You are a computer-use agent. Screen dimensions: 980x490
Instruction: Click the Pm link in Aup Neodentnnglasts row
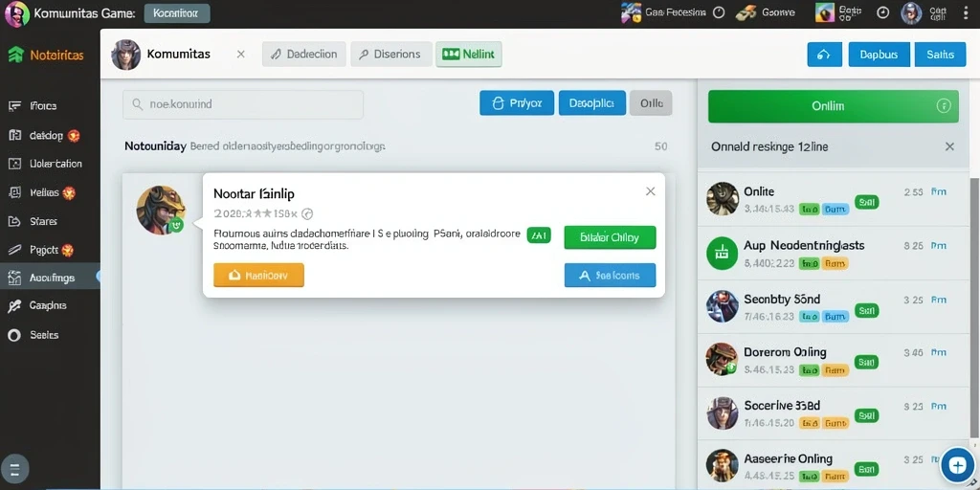[938, 246]
